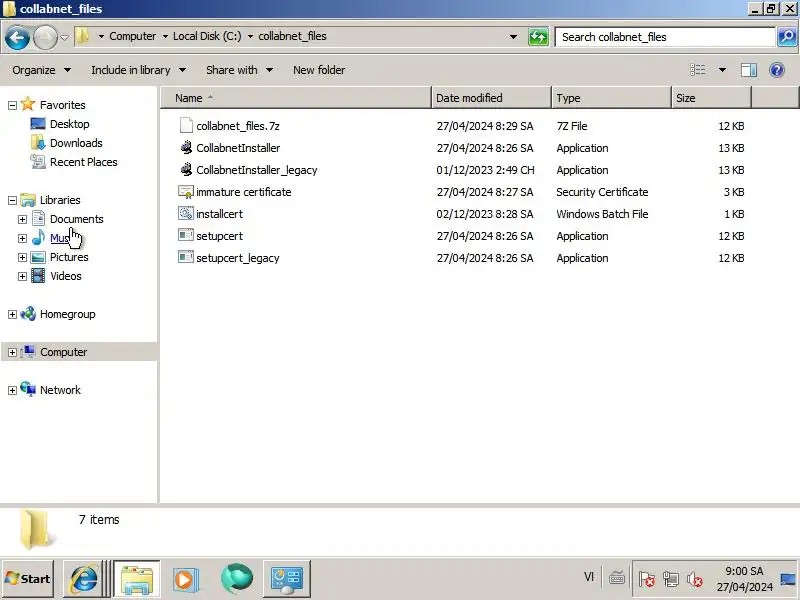Click Local Disk (C:) in address bar

207,36
